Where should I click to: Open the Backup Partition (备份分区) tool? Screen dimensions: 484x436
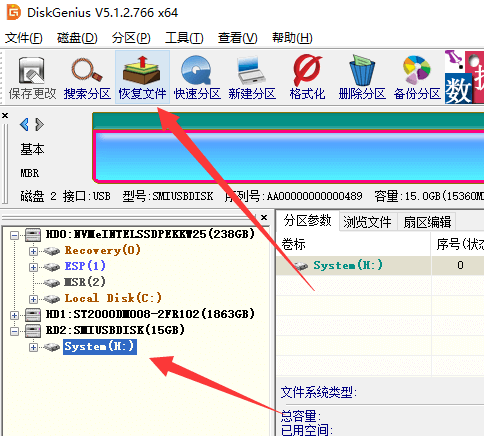[417, 78]
